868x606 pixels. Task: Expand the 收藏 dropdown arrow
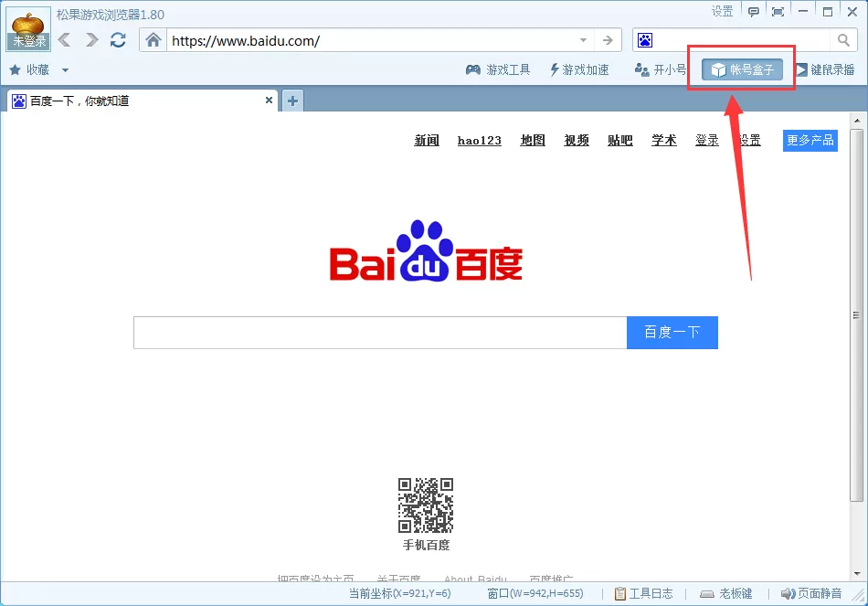(65, 70)
